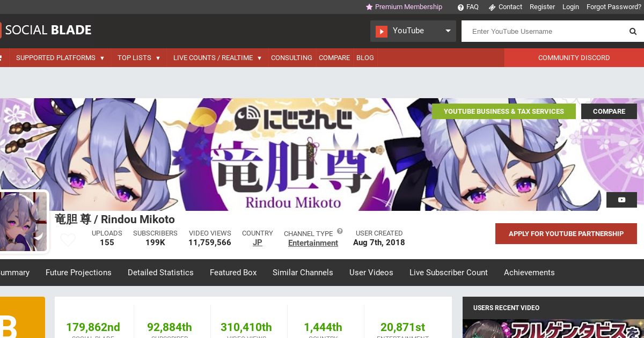Click the 179,862nd Social Blade rank
The image size is (644, 338).
click(93, 327)
